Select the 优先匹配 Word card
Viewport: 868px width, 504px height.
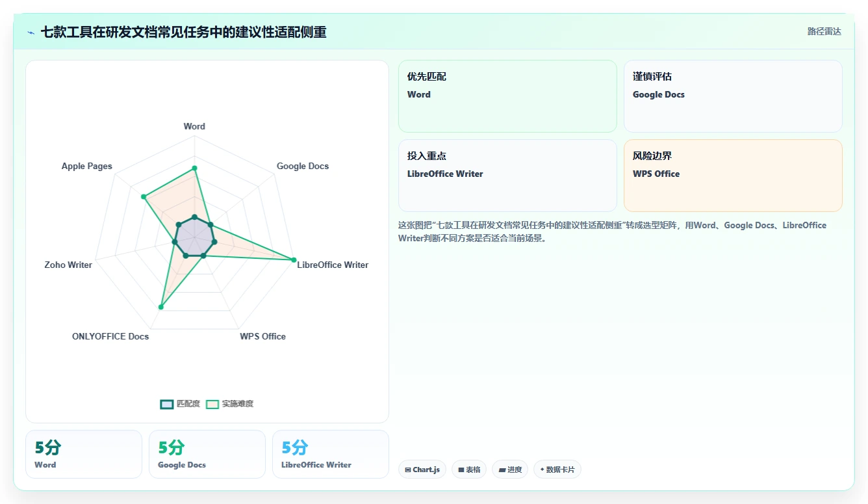pyautogui.click(x=507, y=96)
